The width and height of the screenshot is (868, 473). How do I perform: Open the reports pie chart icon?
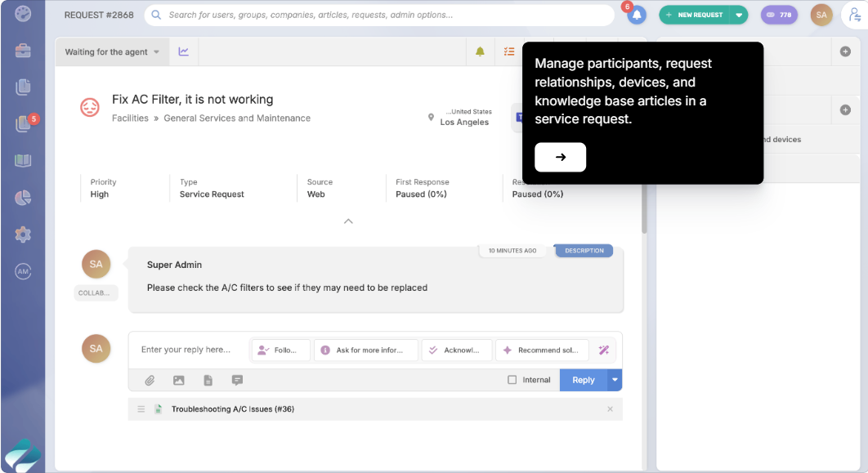point(23,198)
